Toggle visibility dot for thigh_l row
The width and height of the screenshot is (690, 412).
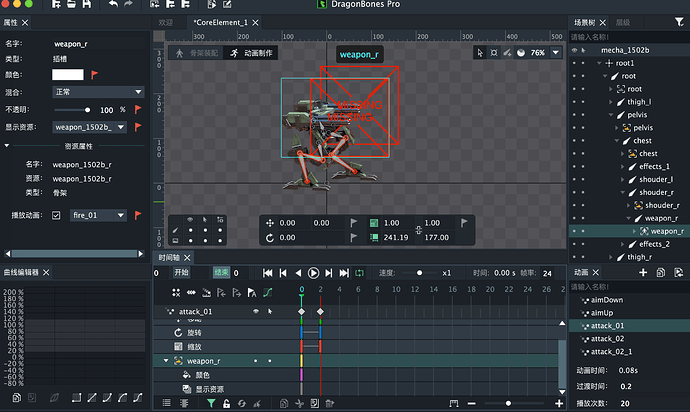574,102
